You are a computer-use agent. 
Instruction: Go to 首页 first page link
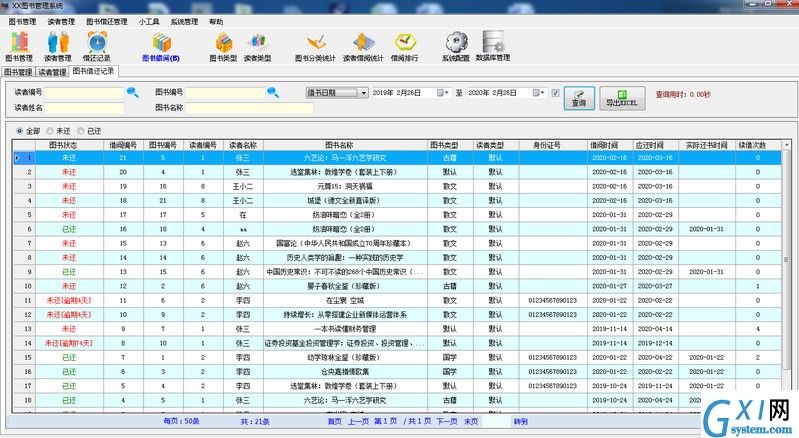point(334,422)
